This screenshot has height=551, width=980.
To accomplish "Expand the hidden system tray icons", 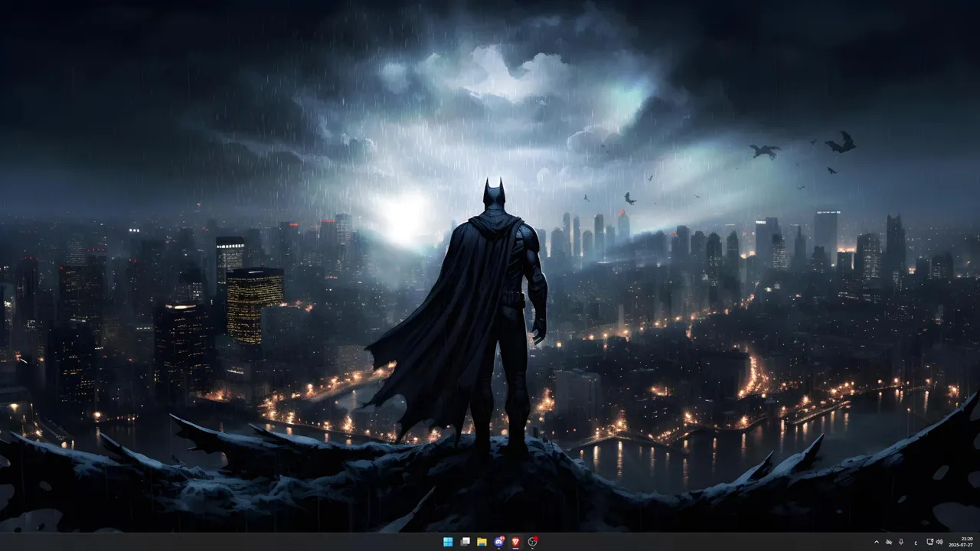I will click(x=877, y=542).
